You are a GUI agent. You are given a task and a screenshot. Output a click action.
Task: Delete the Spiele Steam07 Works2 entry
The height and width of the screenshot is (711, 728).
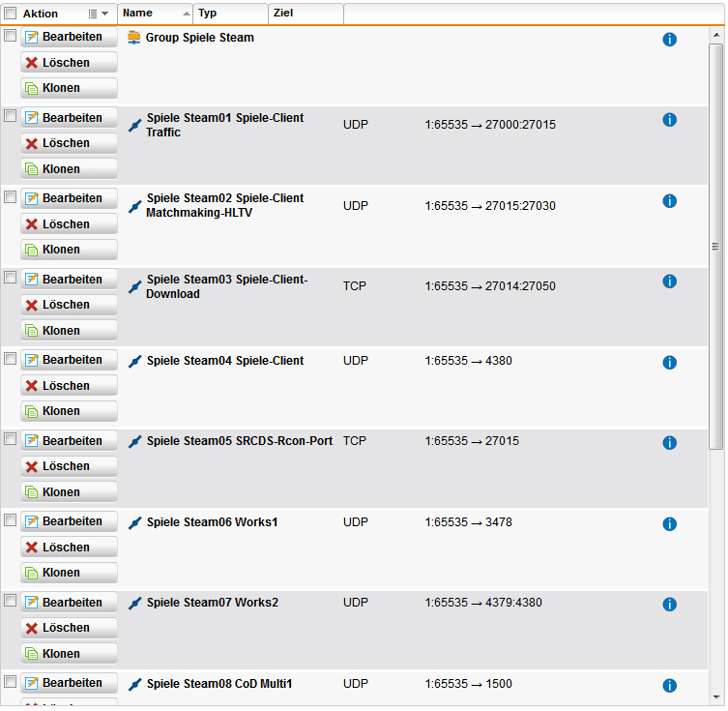[x=69, y=628]
